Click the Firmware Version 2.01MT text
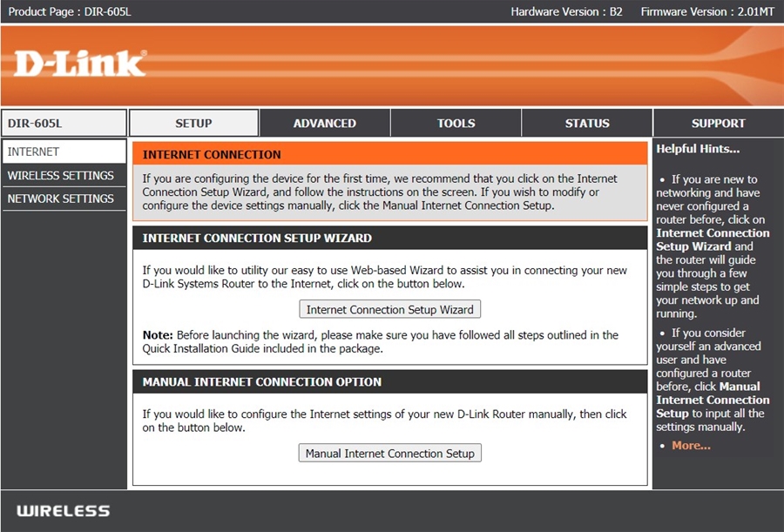 (707, 11)
